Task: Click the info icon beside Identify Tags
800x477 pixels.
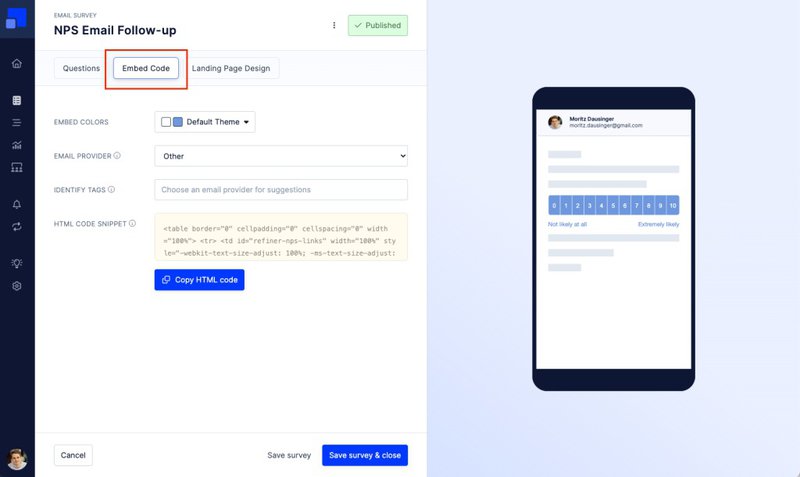Action: click(x=111, y=189)
